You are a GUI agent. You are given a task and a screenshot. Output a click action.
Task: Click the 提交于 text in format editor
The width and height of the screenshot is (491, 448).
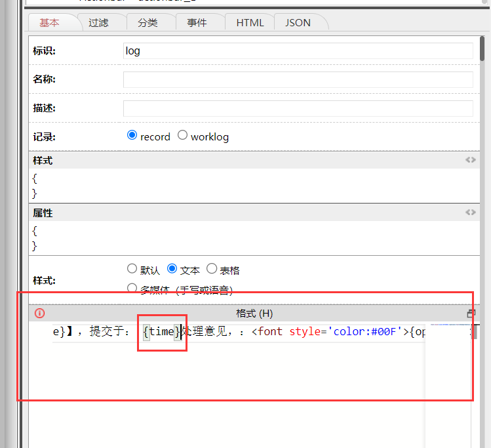pyautogui.click(x=107, y=331)
